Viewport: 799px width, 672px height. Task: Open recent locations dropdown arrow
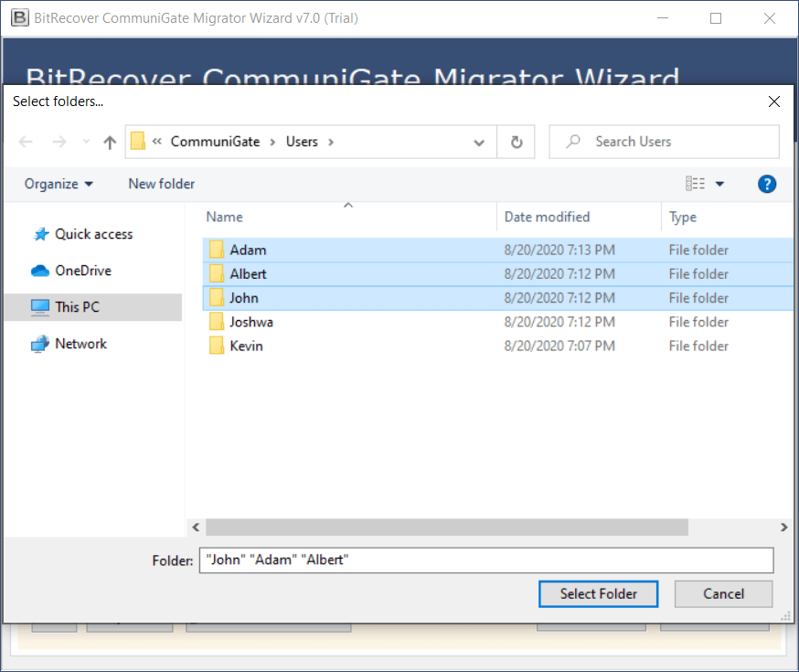[x=86, y=142]
